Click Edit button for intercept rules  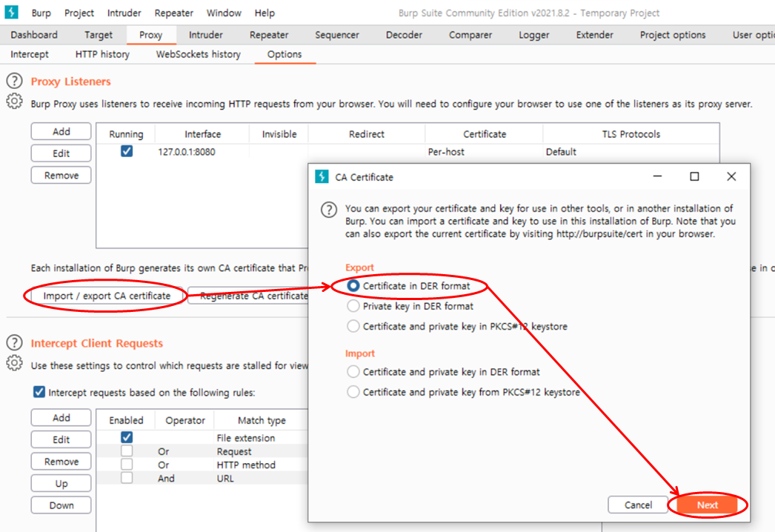(61, 439)
